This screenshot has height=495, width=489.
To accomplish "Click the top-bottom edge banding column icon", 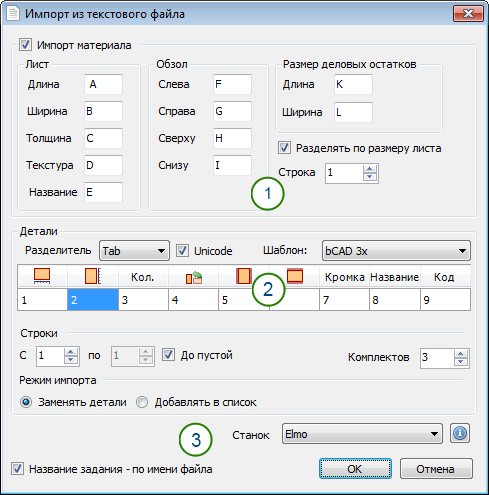I will point(295,276).
